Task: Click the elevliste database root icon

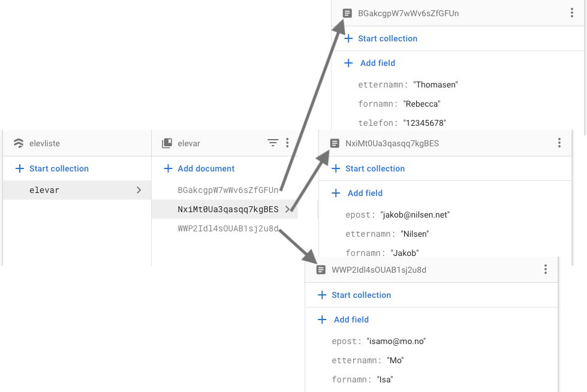Action: pos(19,143)
